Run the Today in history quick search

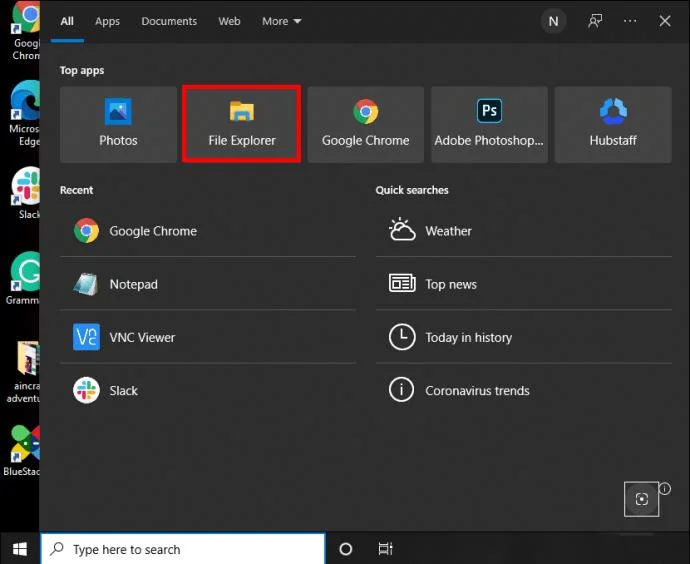point(524,337)
